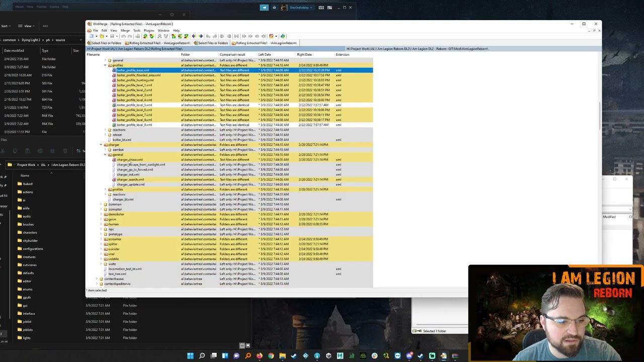Click the identical-file icon beside bolter_profile_level_5.xml

pyautogui.click(x=114, y=105)
